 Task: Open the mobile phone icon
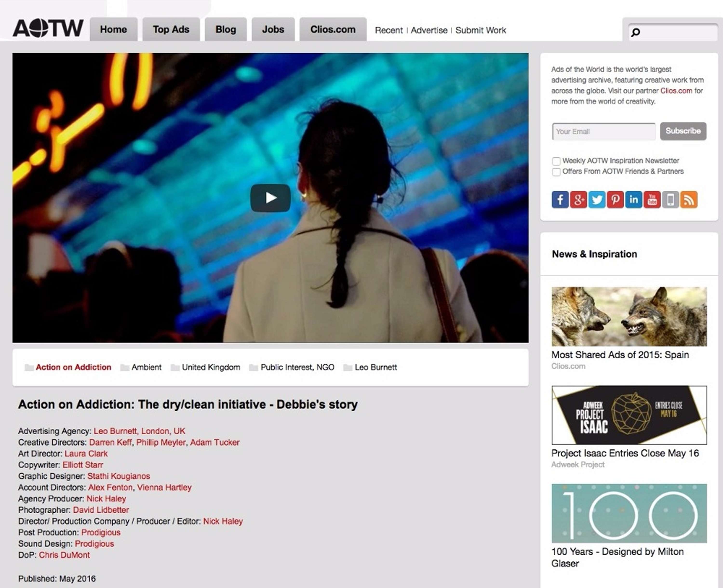point(670,200)
